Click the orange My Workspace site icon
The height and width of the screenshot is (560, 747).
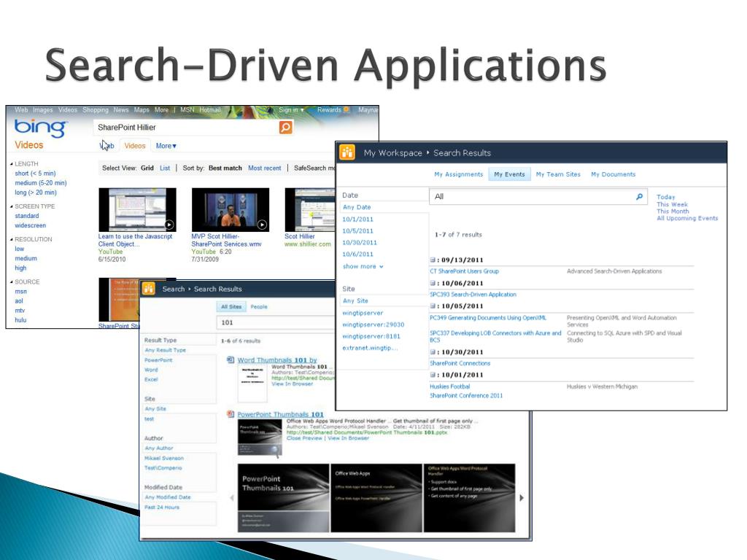347,152
